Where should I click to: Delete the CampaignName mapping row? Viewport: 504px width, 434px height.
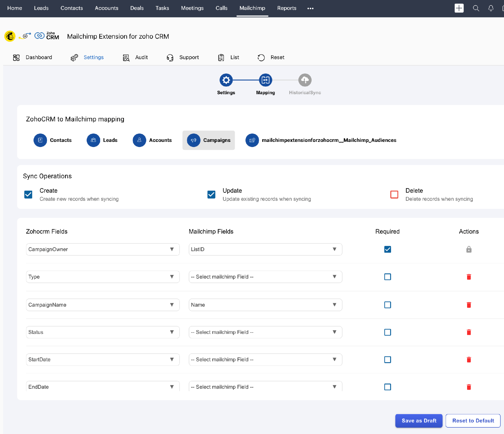click(469, 305)
